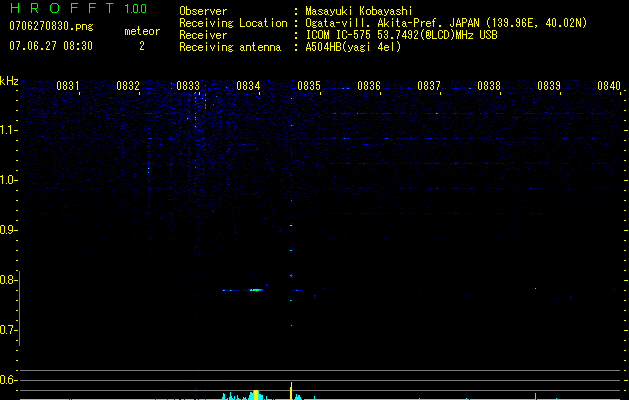Click the 0840 time marker

pyautogui.click(x=609, y=86)
